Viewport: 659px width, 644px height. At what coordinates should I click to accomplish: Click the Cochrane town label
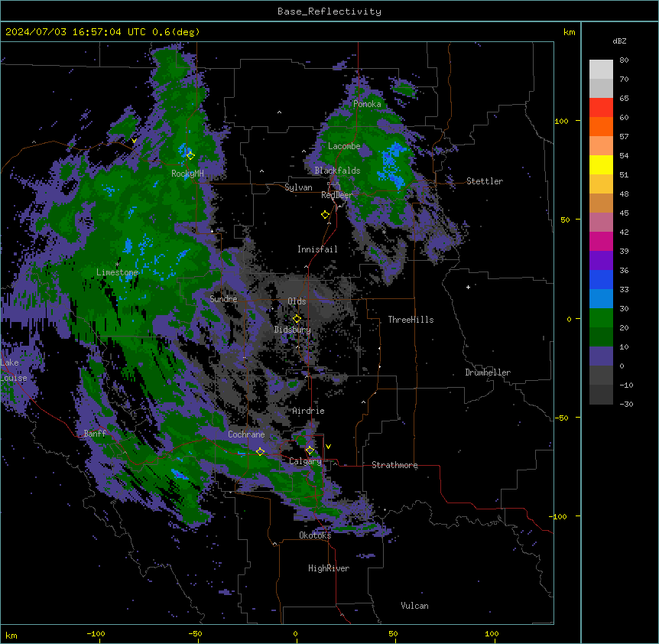click(246, 434)
